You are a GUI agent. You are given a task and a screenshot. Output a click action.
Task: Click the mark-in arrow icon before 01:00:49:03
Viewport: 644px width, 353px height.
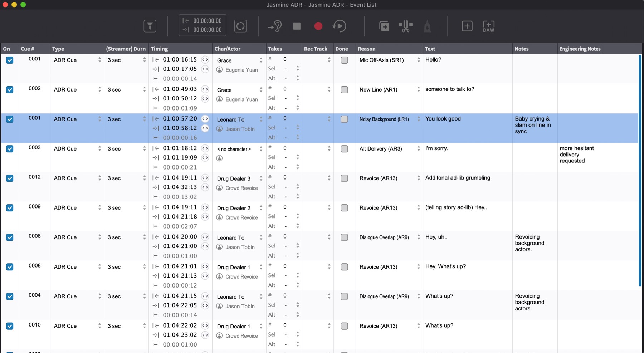156,89
